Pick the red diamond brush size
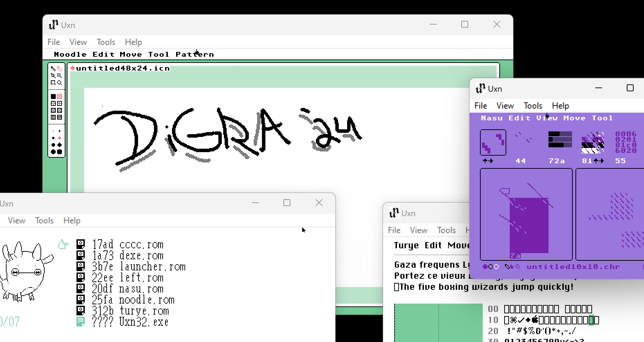Viewport: 644px width, 342px height. (x=60, y=138)
